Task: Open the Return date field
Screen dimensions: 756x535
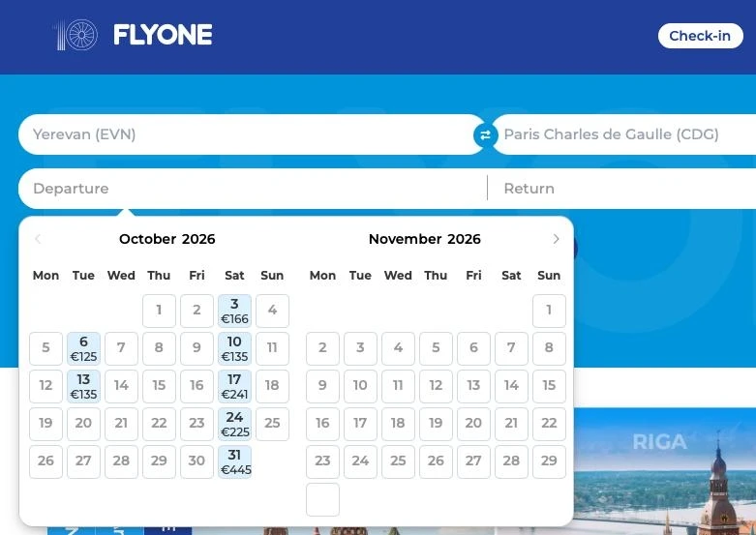Action: click(622, 189)
